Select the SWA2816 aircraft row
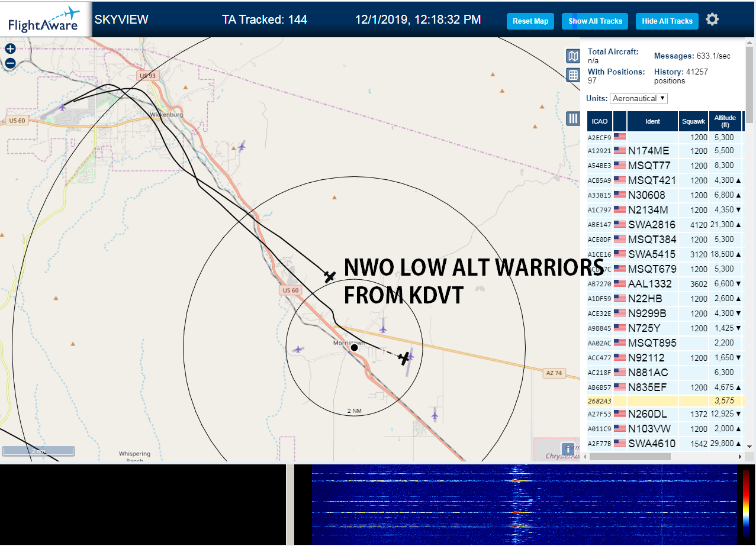756x546 pixels. [665, 224]
